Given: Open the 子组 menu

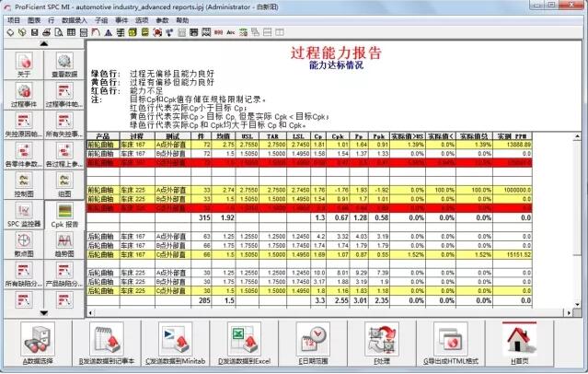Looking at the screenshot, I should pyautogui.click(x=101, y=20).
